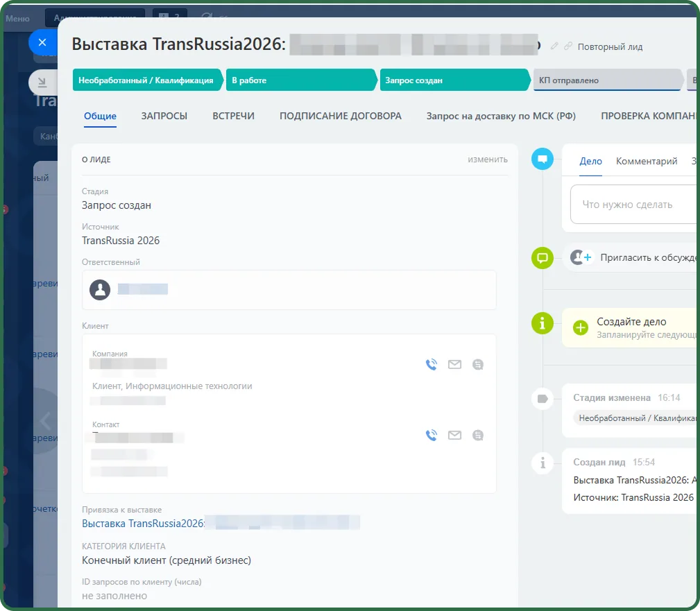Focus the Что нужно сделать field
The width and height of the screenshot is (700, 611).
tap(634, 205)
